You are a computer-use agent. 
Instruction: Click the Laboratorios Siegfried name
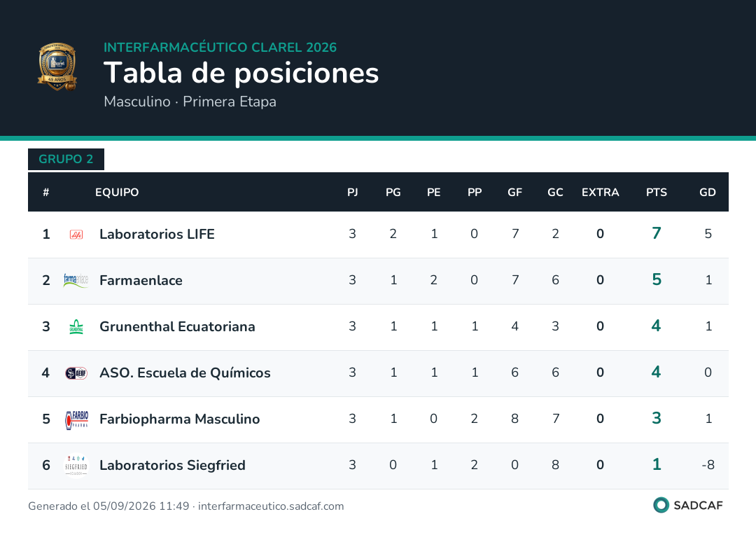pyautogui.click(x=172, y=466)
